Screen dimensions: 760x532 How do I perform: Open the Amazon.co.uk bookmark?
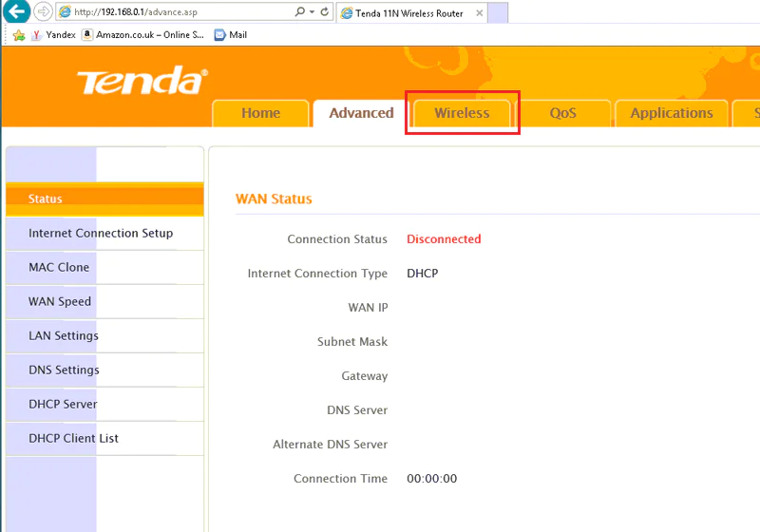(142, 35)
